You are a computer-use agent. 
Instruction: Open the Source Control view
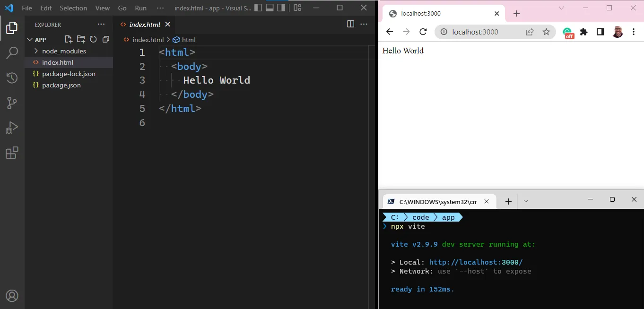[12, 103]
